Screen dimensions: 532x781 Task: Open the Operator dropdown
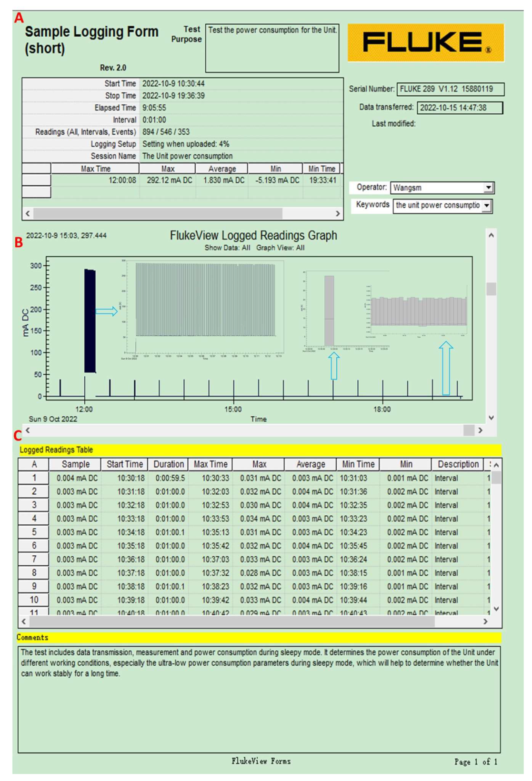click(x=488, y=188)
